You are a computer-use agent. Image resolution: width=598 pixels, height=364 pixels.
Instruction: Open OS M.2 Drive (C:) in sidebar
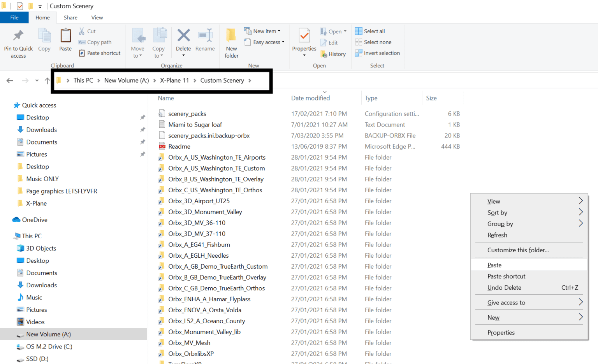point(49,346)
